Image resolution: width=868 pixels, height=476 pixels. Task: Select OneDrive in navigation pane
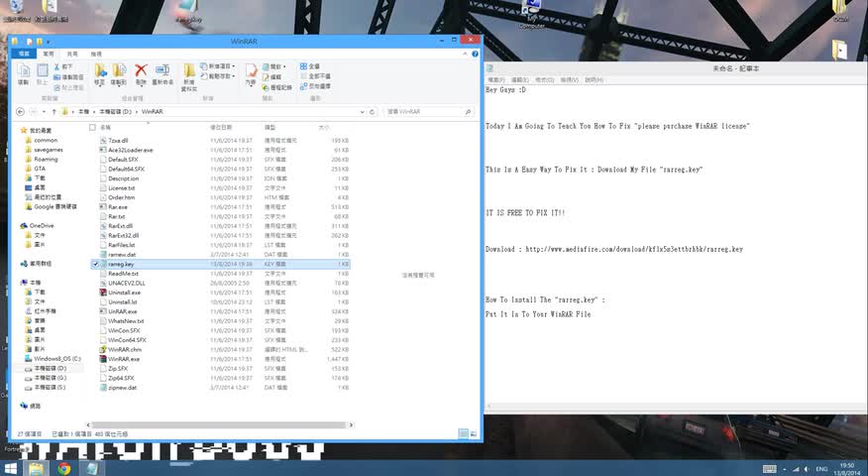tap(37, 225)
